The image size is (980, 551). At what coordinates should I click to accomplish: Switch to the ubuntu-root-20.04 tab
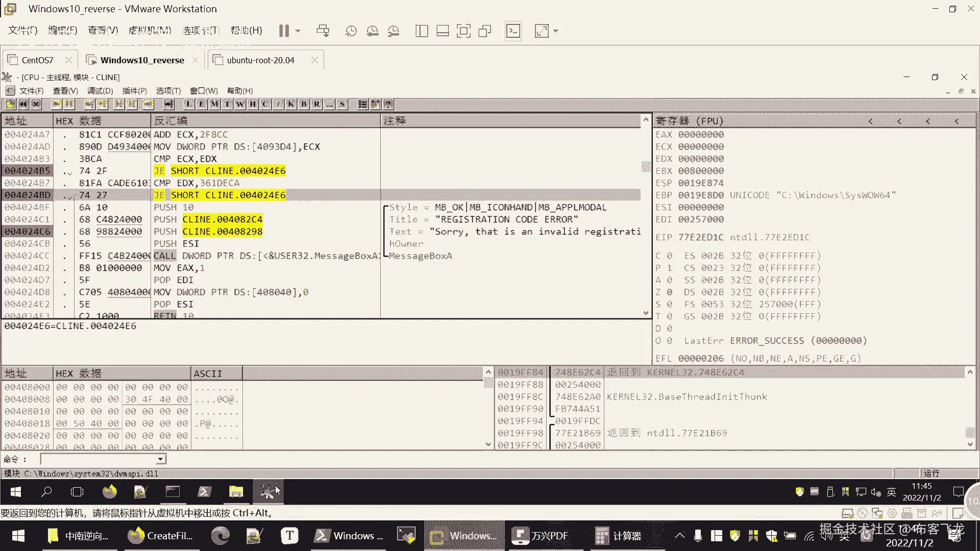260,60
